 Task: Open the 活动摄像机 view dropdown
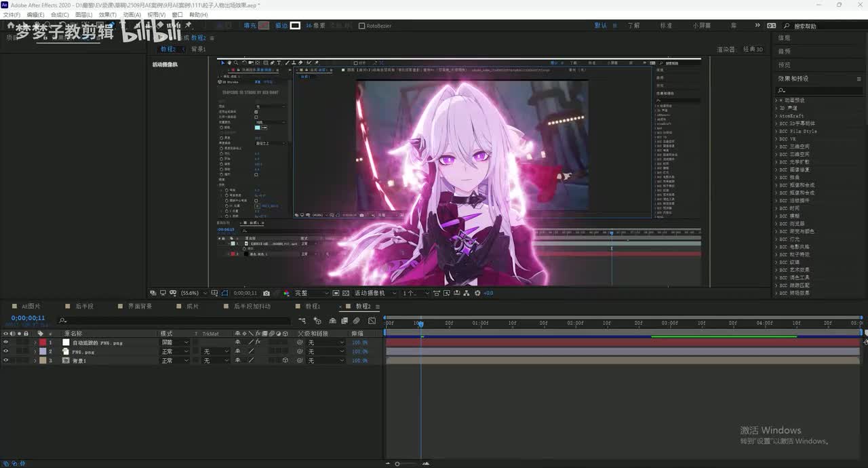[374, 293]
